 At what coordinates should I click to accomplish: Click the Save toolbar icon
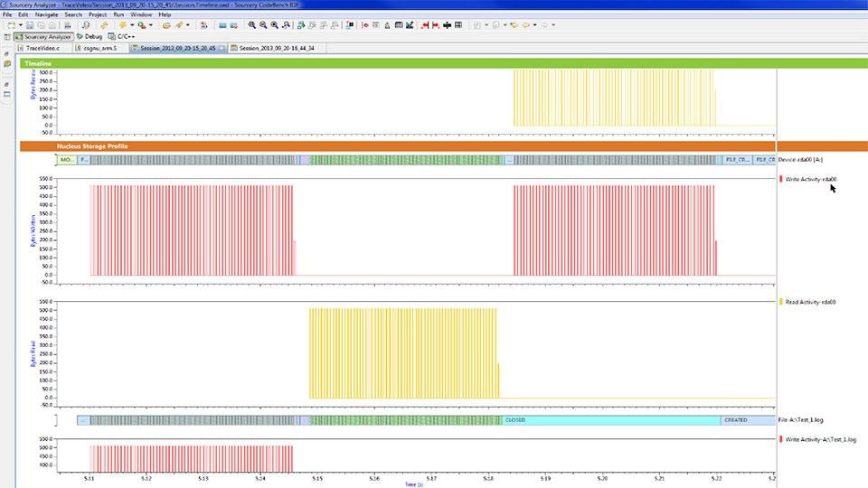click(30, 25)
